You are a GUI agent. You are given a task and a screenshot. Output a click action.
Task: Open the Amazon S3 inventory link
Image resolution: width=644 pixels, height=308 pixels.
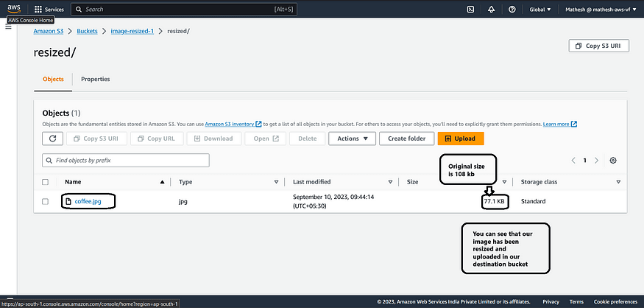233,124
